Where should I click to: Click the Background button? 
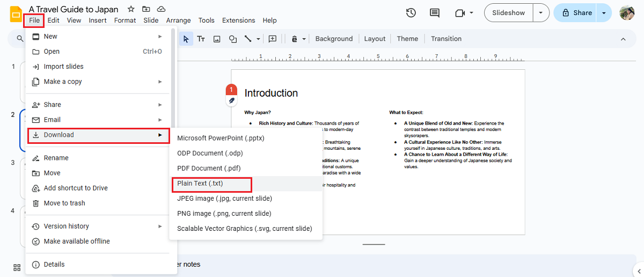334,39
